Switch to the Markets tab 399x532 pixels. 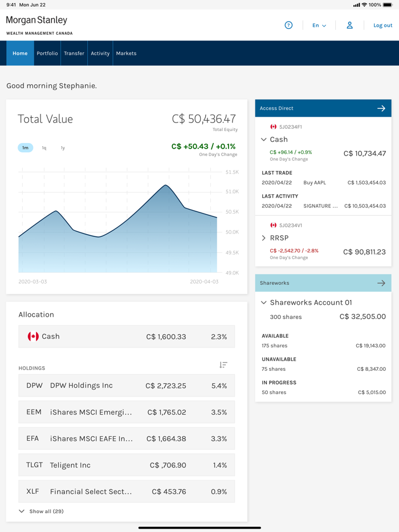[x=127, y=54]
